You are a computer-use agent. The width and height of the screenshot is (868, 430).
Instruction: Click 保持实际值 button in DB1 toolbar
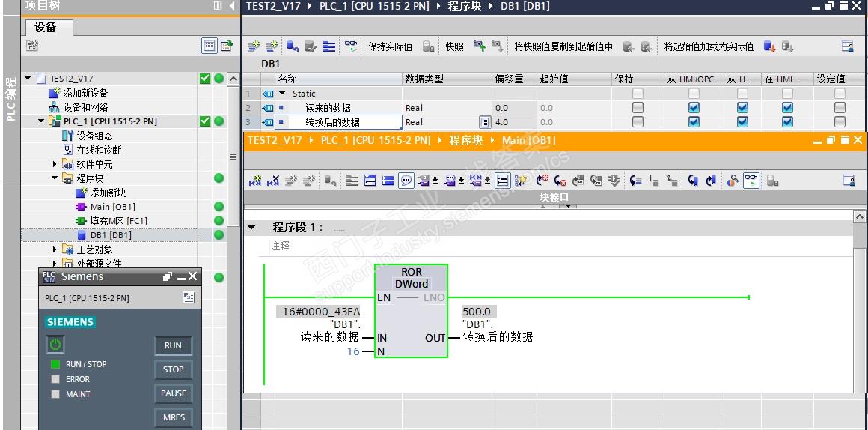tap(391, 47)
